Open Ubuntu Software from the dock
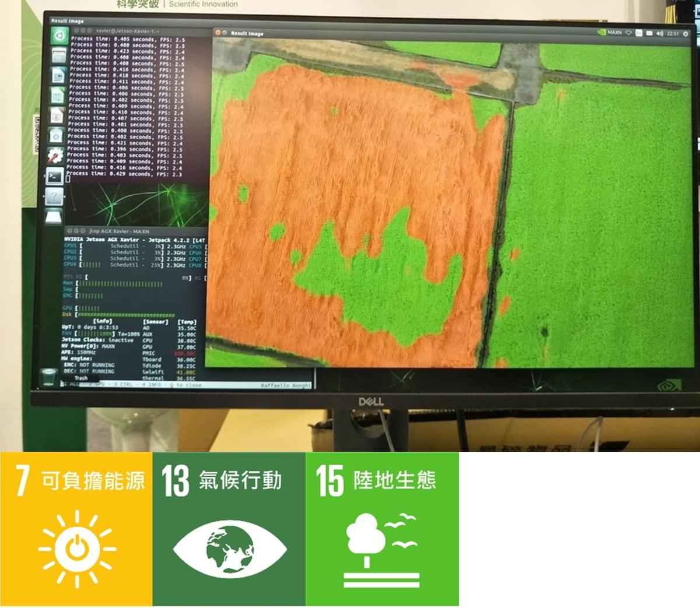Screen dimensions: 700x608 (56, 135)
